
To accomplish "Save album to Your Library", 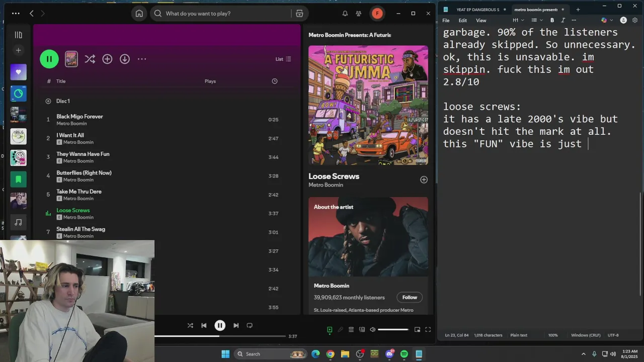I will pyautogui.click(x=107, y=59).
